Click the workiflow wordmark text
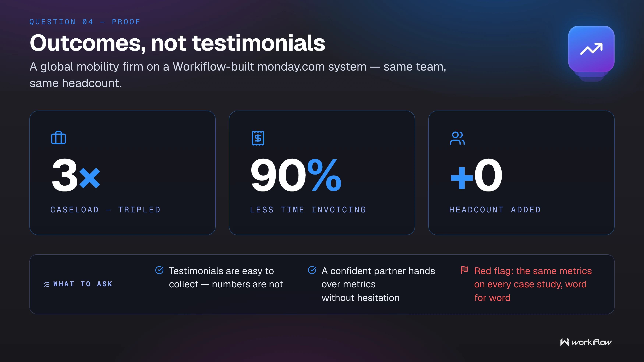Screen dimensions: 644x362 click(x=592, y=342)
